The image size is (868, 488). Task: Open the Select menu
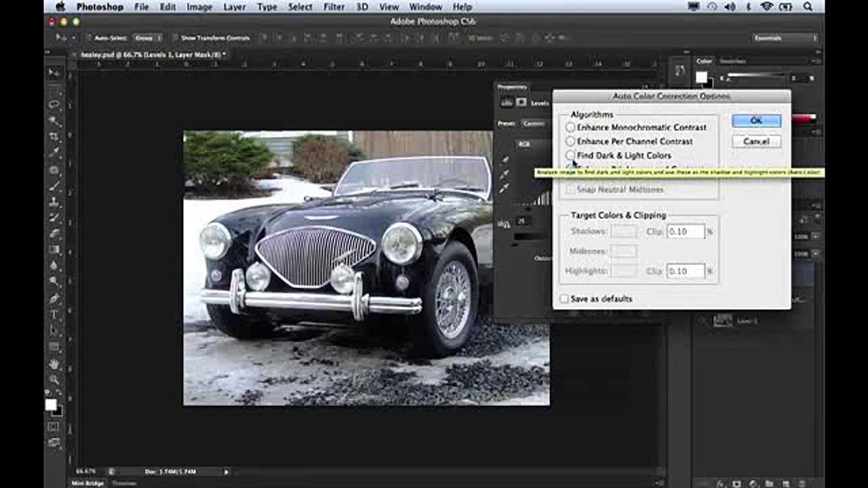[x=300, y=7]
